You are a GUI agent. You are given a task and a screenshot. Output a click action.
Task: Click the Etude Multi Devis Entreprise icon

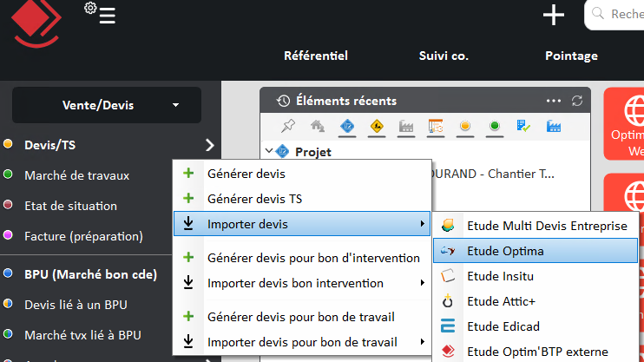448,225
